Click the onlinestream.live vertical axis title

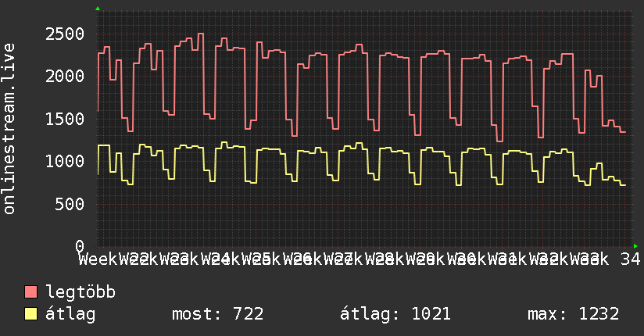pyautogui.click(x=9, y=129)
